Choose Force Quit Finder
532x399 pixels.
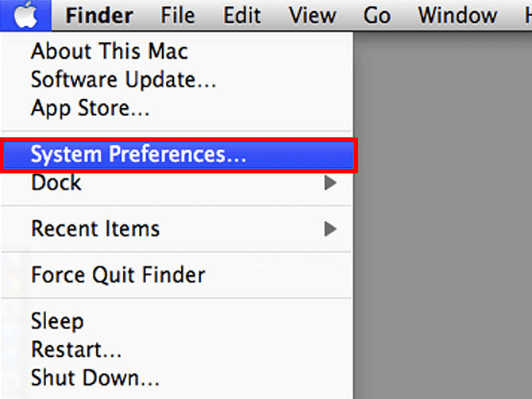pos(118,274)
